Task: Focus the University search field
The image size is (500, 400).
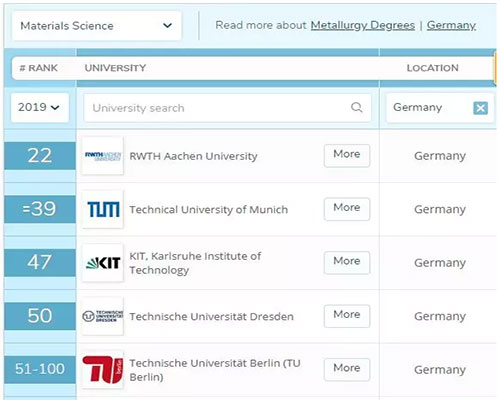Action: pos(227,108)
